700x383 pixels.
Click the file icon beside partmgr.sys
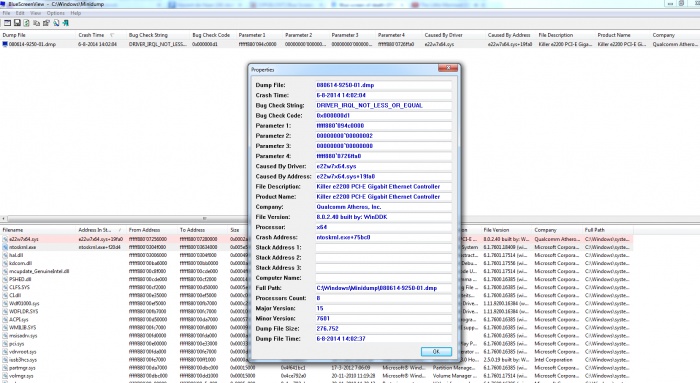[x=5, y=368]
